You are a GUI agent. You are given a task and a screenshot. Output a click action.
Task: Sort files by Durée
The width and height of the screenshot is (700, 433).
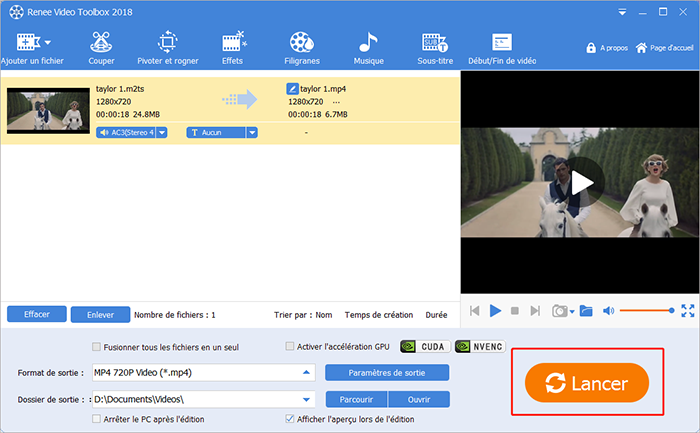coord(436,315)
